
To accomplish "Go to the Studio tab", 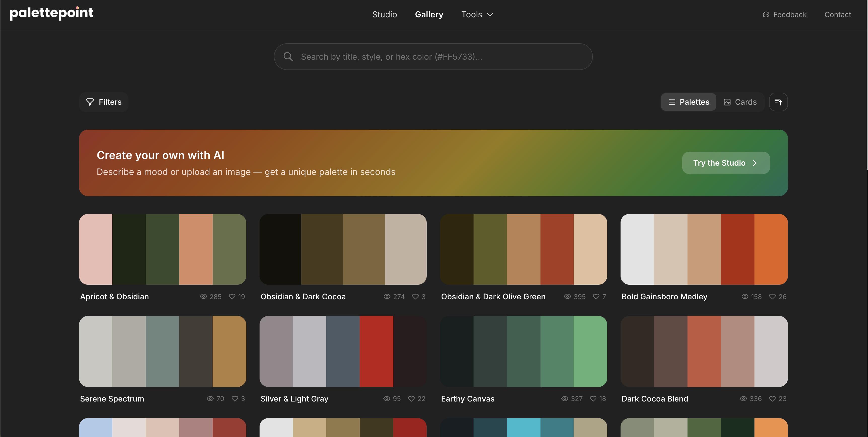I will [x=384, y=14].
